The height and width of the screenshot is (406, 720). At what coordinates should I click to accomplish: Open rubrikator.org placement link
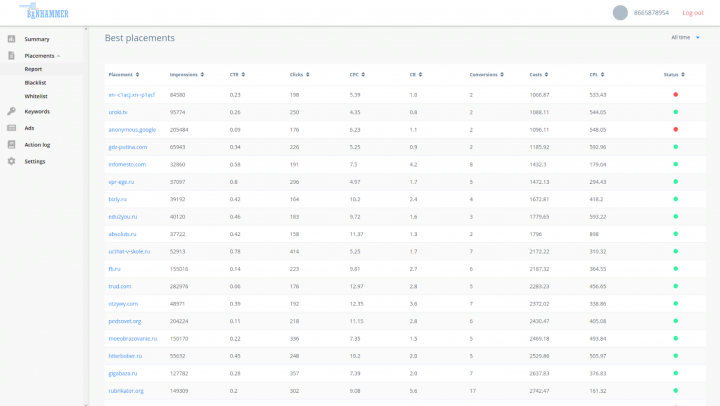(126, 391)
